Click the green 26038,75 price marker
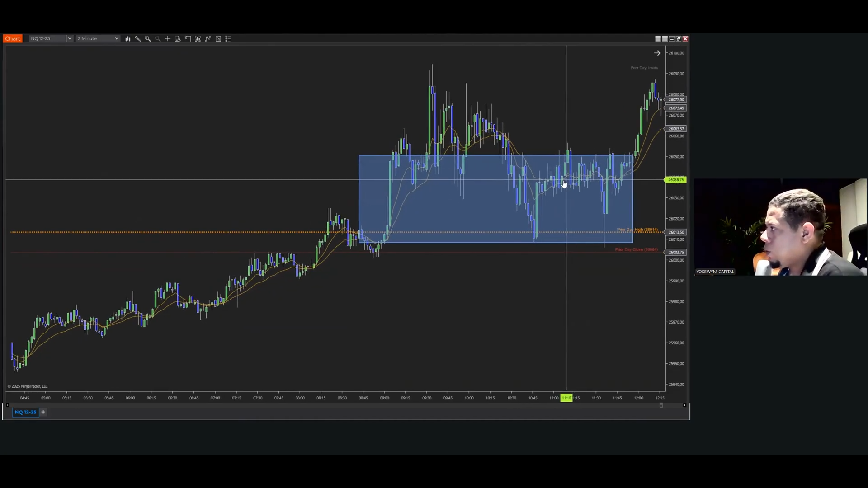Viewport: 868px width, 488px height. click(676, 180)
